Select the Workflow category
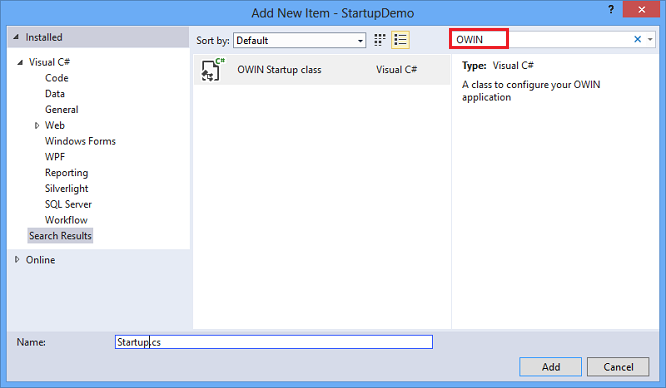The height and width of the screenshot is (388, 666). 66,220
